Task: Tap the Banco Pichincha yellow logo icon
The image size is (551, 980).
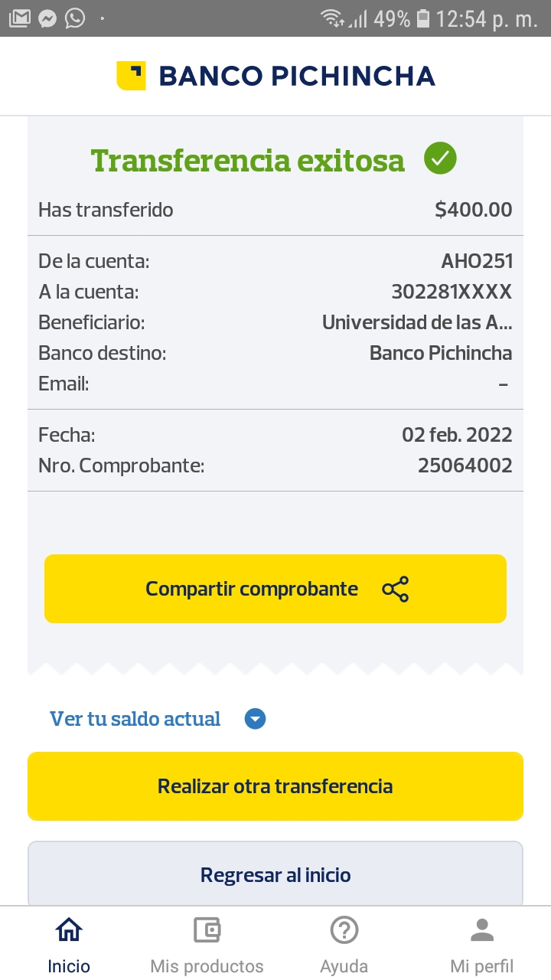Action: click(131, 76)
